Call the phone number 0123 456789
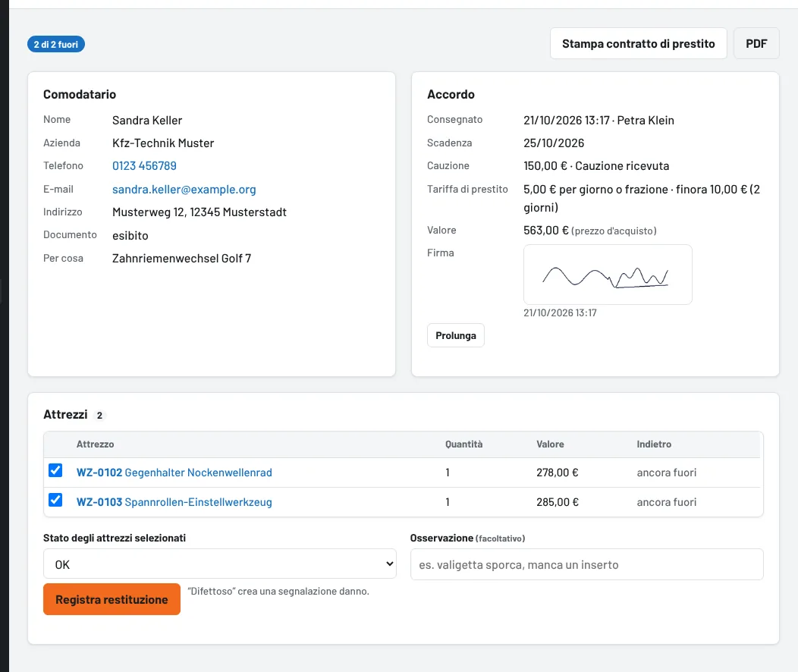Screen dimensions: 798x672 (145, 166)
